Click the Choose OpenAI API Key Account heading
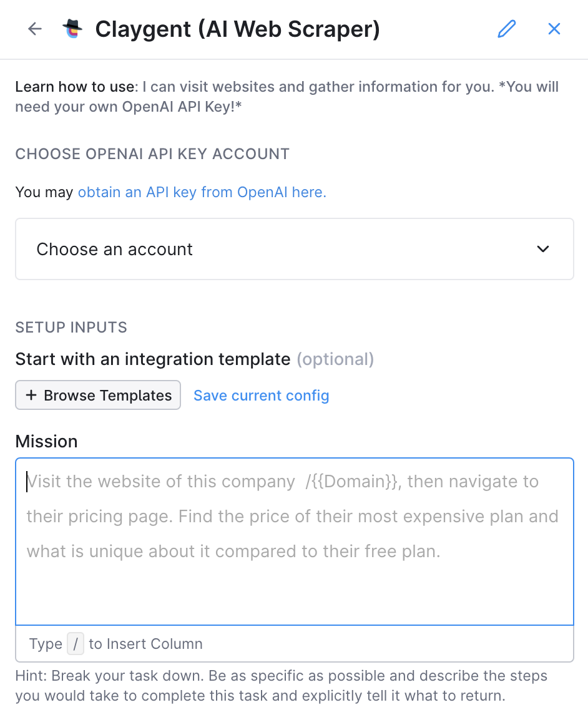 coord(152,154)
